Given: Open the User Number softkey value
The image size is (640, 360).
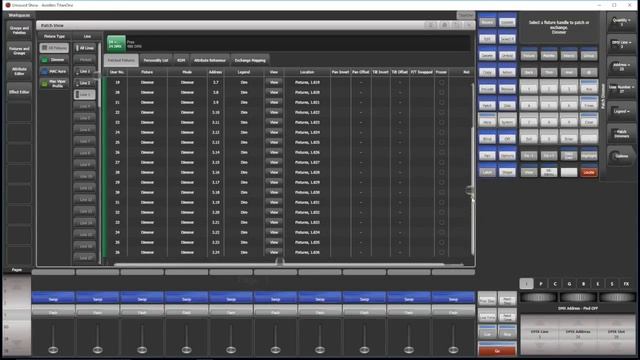Looking at the screenshot, I should (621, 89).
